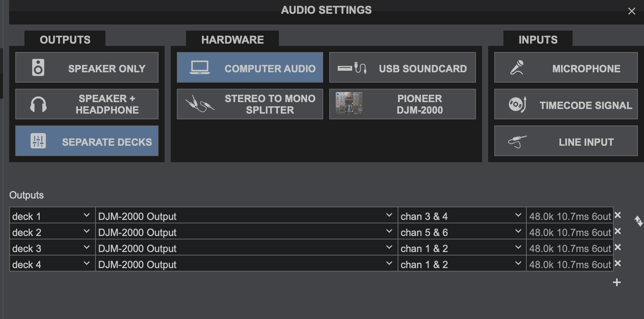Close the Audio Settings dialog
The image size is (644, 319).
(x=632, y=11)
